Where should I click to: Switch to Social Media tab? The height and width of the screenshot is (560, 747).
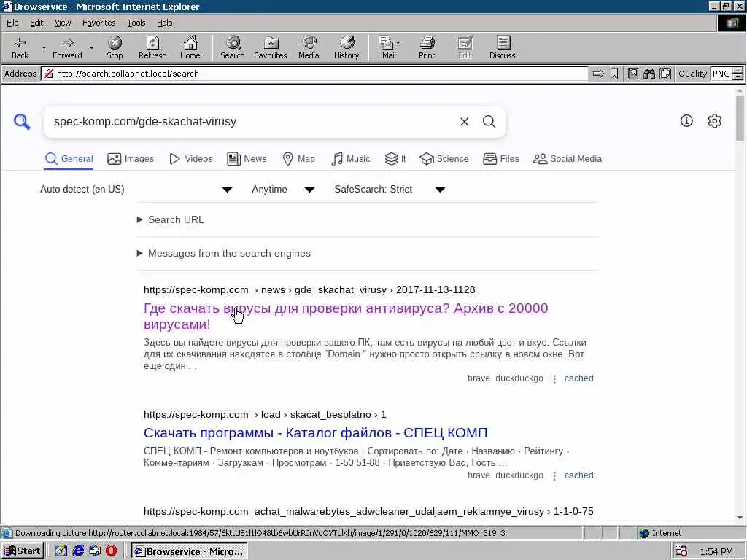(568, 159)
